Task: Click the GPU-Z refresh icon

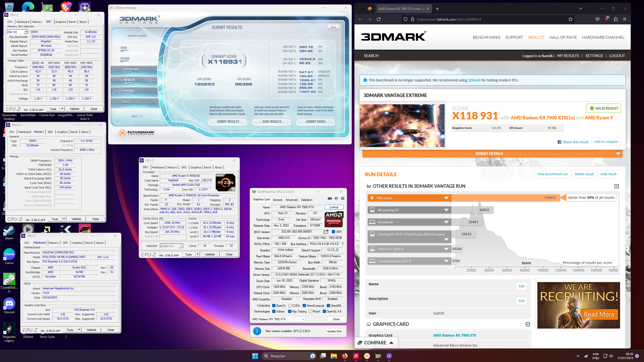Action: pos(336,198)
